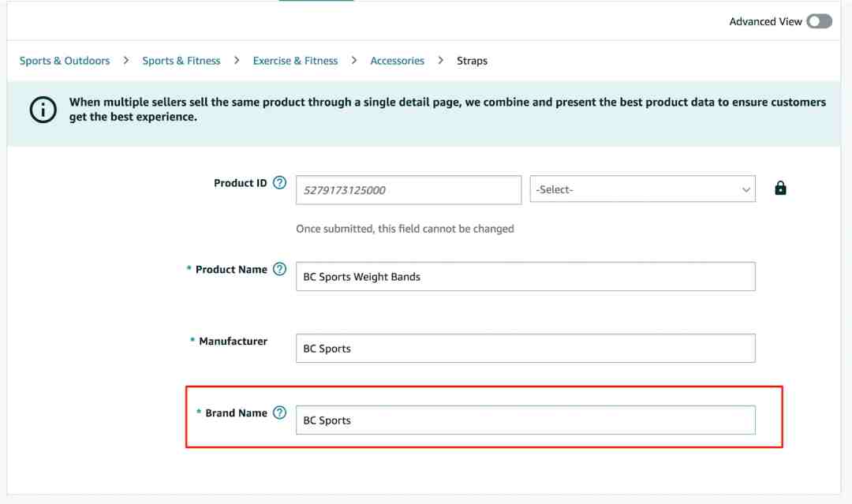852x504 pixels.
Task: Click the 'Once submitted, this field cannot be changed' note
Action: [405, 229]
